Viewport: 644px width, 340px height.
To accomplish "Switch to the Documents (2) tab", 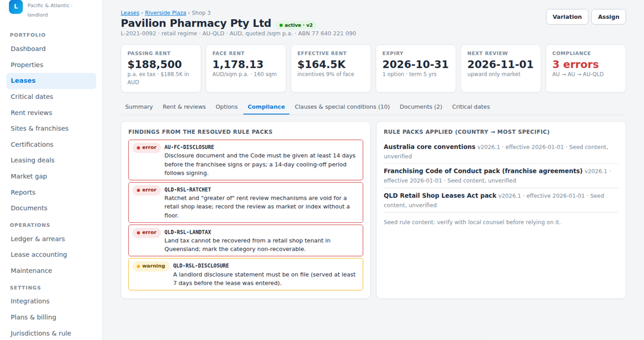I will point(421,107).
